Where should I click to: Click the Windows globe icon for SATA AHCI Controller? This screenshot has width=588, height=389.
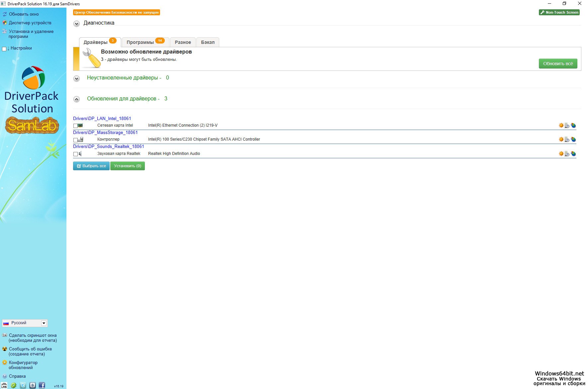[x=573, y=139]
